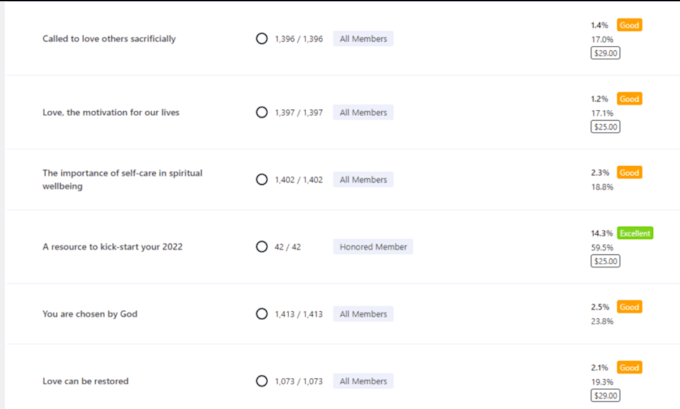Viewport: 680px width, 409px height.
Task: Click the green Excellent rating badge
Action: pos(634,233)
